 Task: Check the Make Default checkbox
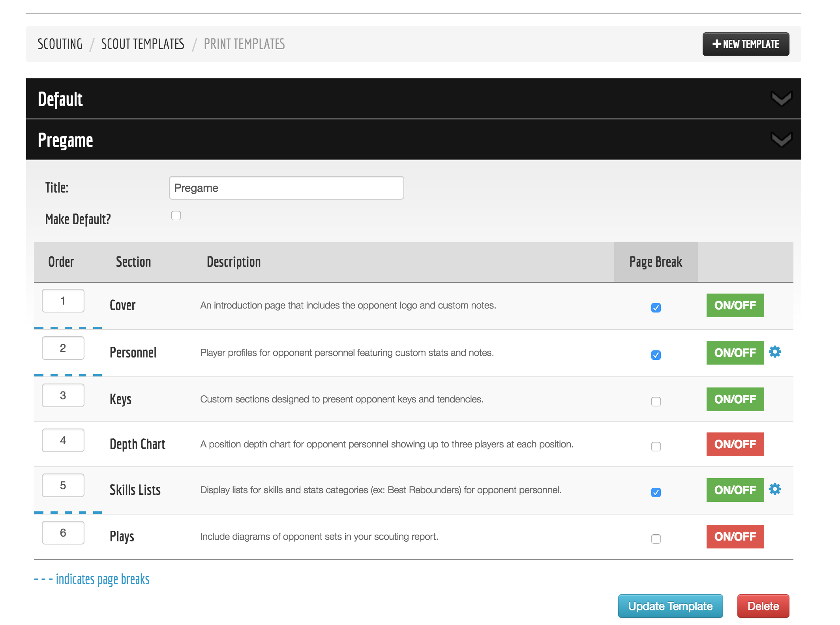176,215
